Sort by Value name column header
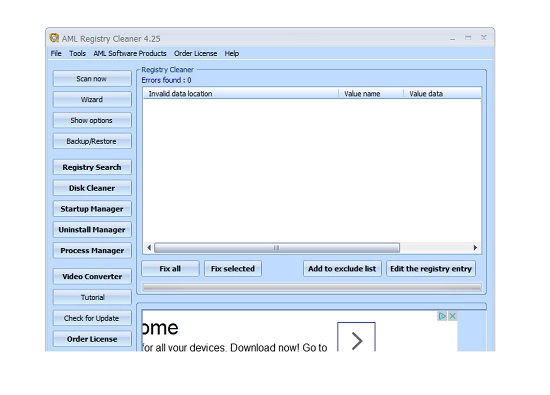Image resolution: width=550 pixels, height=395 pixels. (x=371, y=94)
